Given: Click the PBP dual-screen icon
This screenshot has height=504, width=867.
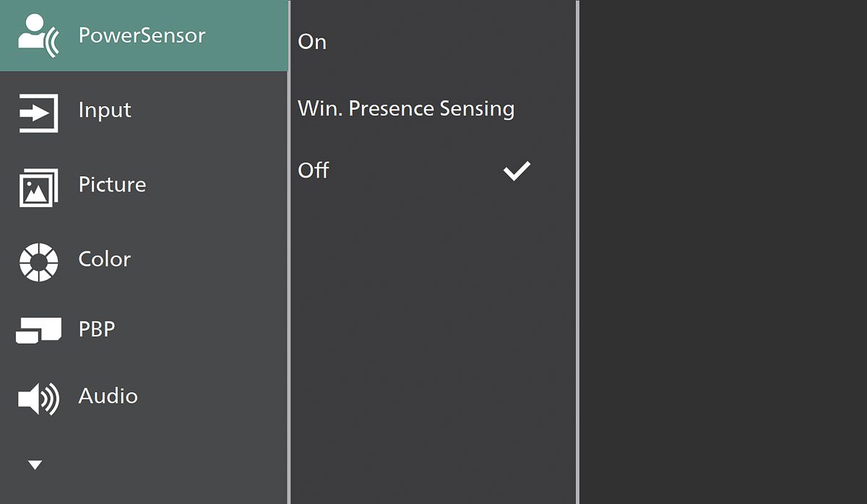Looking at the screenshot, I should (x=38, y=331).
